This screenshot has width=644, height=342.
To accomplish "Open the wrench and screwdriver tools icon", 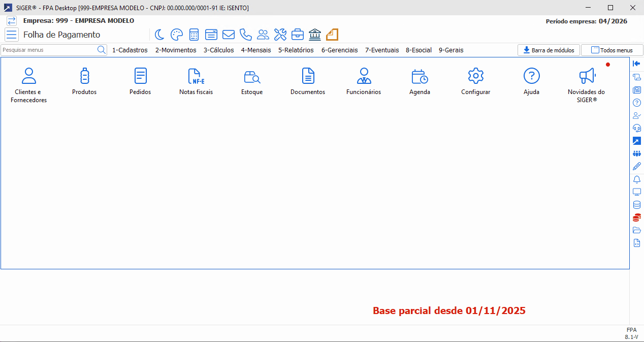I will [280, 35].
